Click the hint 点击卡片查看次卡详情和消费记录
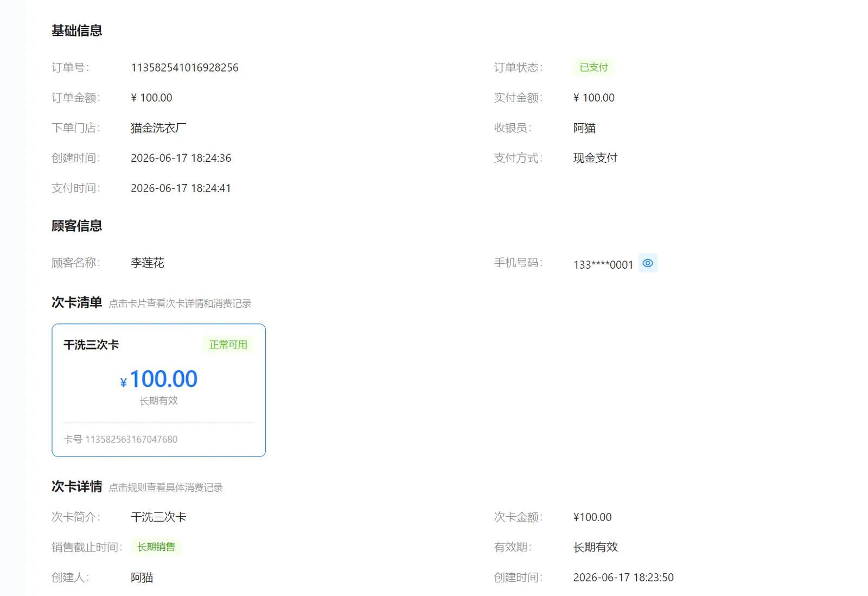This screenshot has height=596, width=868. [180, 303]
